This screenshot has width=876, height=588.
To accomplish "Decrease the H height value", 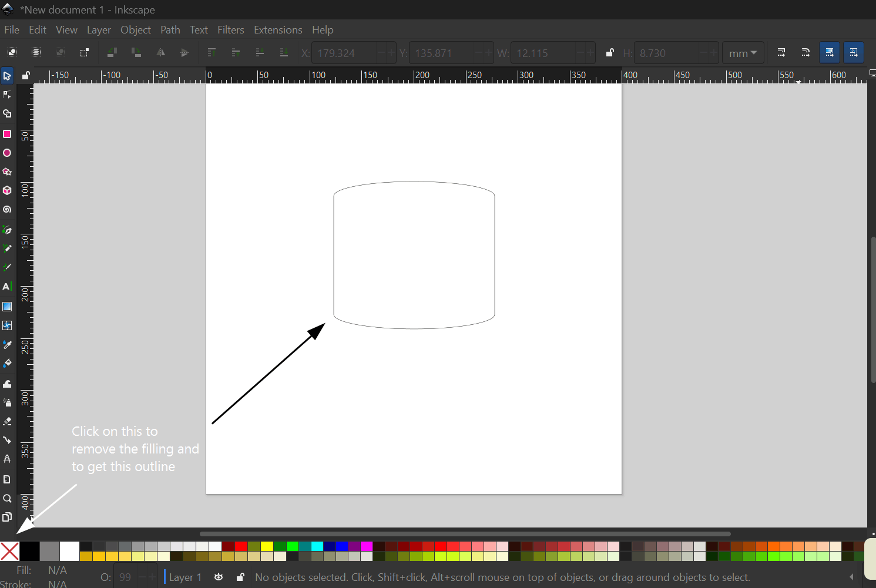I will coord(703,53).
